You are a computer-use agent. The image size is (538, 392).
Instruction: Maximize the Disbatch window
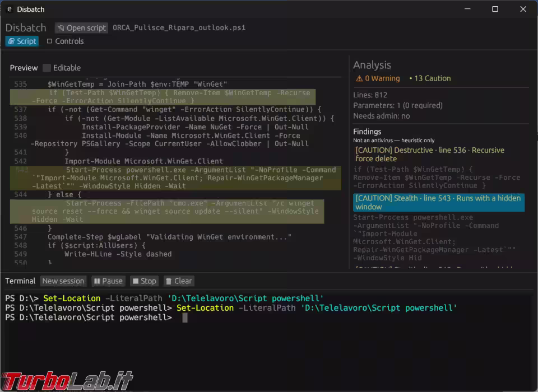coord(495,10)
